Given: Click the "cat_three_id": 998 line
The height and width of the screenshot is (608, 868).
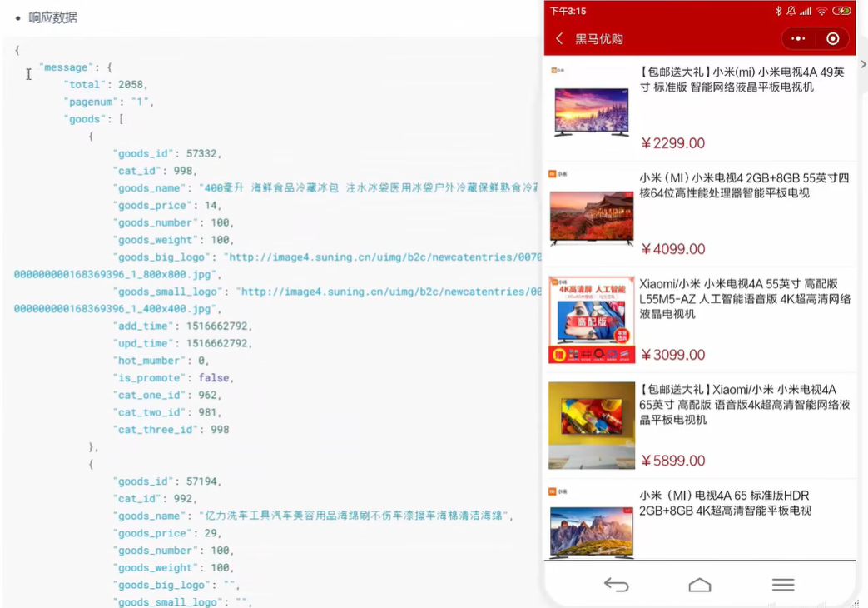Looking at the screenshot, I should pos(171,429).
